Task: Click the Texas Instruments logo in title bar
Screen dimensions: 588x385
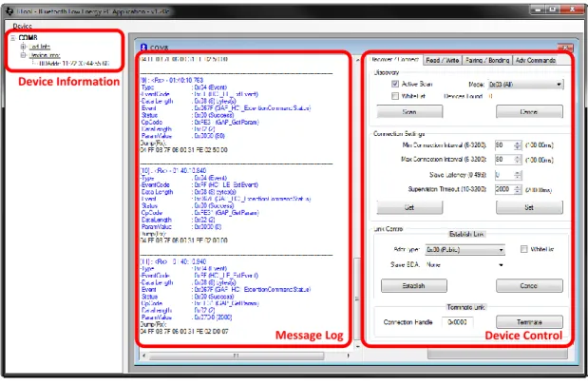Action: click(x=9, y=10)
